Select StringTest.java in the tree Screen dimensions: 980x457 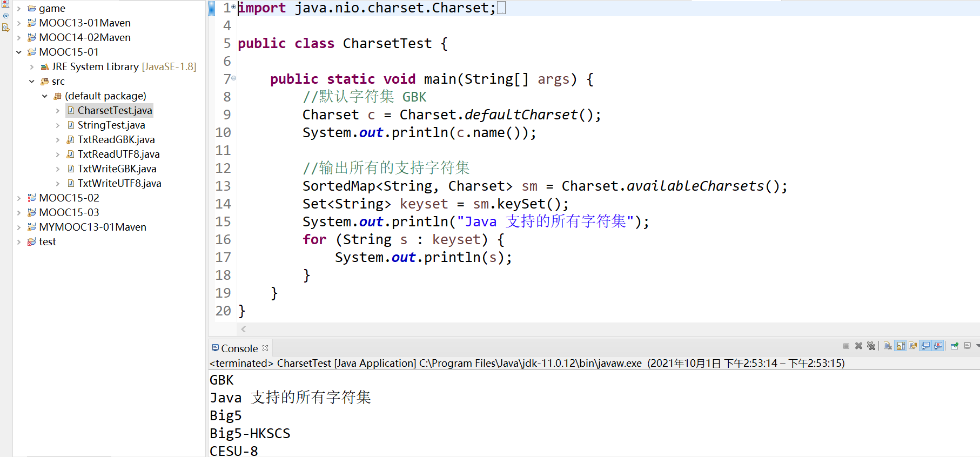click(111, 125)
